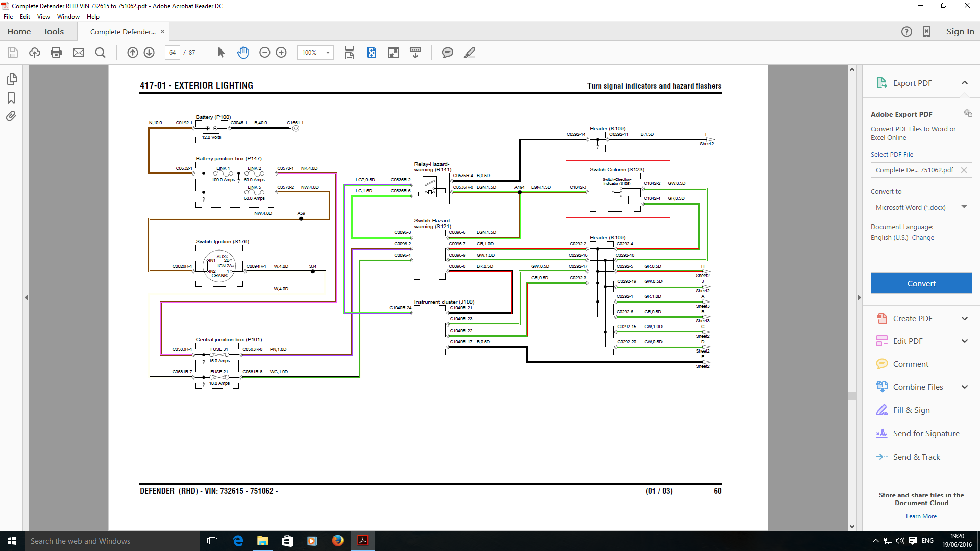Fit one full page to the window

pyautogui.click(x=372, y=53)
